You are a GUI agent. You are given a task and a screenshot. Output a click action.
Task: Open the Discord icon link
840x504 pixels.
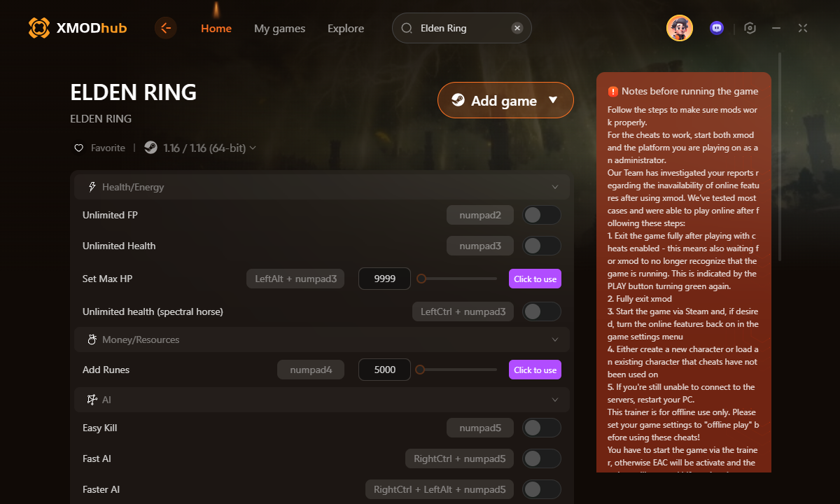click(x=716, y=28)
